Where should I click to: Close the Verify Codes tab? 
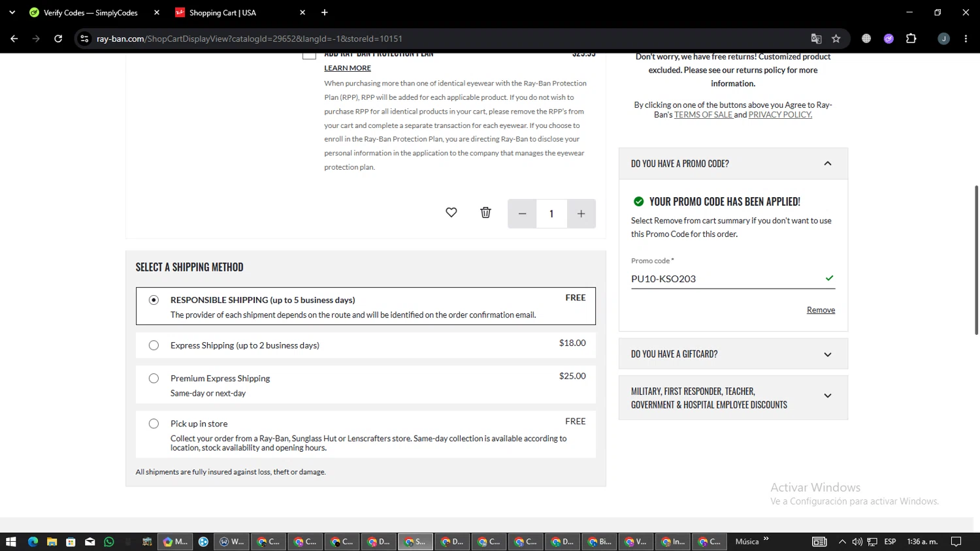pos(157,12)
